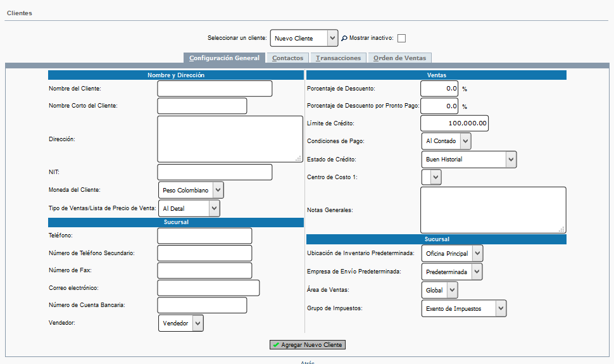Click into the NIT input field

tap(215, 172)
